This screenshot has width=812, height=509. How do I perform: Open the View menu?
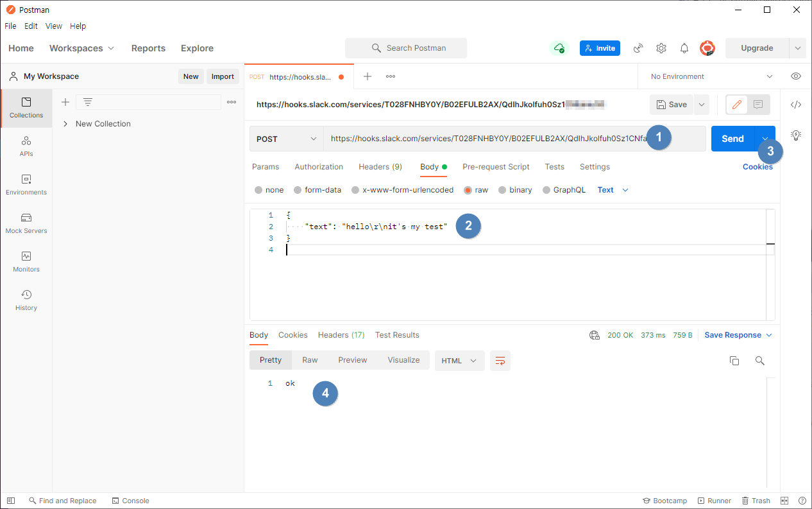coord(54,26)
